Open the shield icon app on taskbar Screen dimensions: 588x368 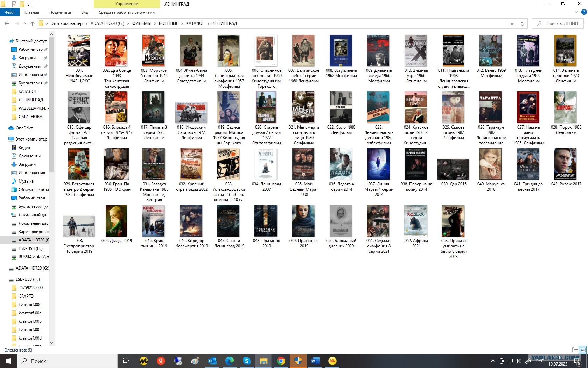click(298, 361)
